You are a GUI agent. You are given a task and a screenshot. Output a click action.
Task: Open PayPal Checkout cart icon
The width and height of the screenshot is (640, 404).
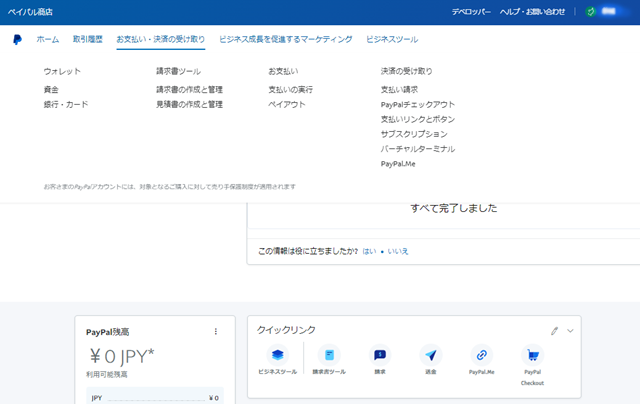532,355
